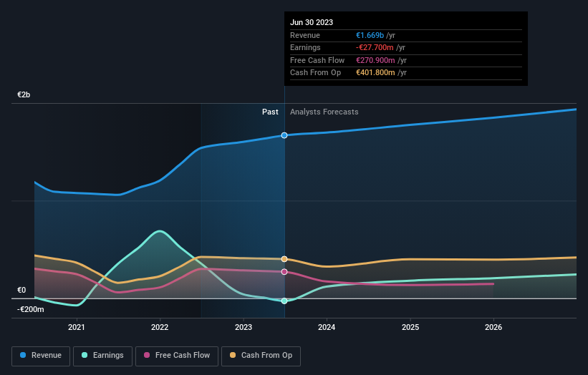Screen dimensions: 588x375
Task: Click the 2023 x-axis label
Action: pos(244,327)
